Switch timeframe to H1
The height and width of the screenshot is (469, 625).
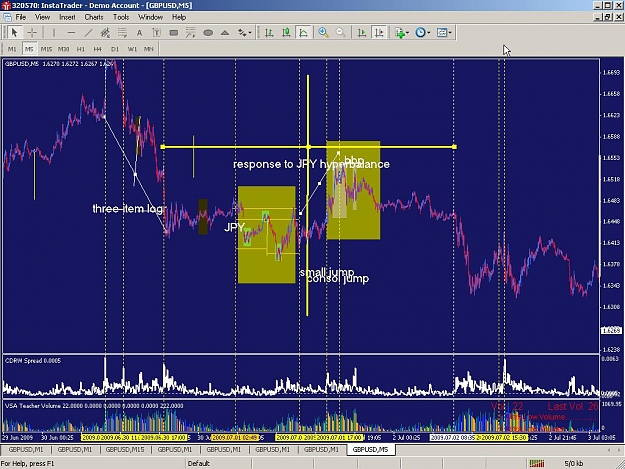tap(81, 49)
